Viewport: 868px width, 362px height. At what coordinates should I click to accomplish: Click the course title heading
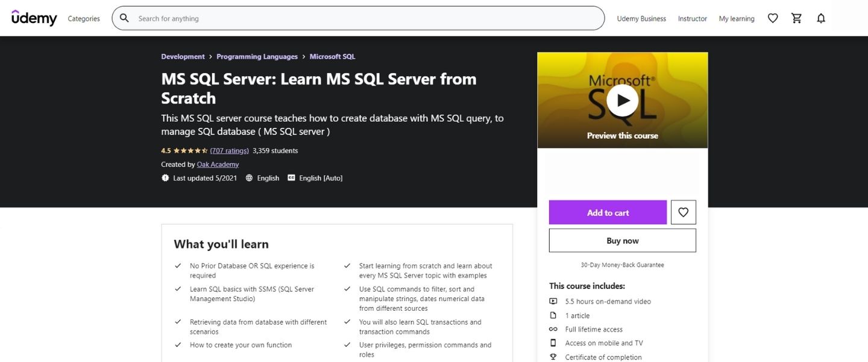tap(319, 88)
